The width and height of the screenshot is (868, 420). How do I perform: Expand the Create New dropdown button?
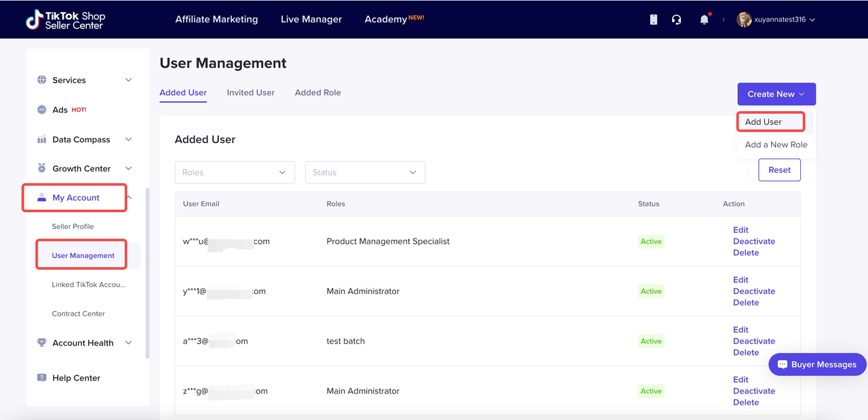(776, 94)
